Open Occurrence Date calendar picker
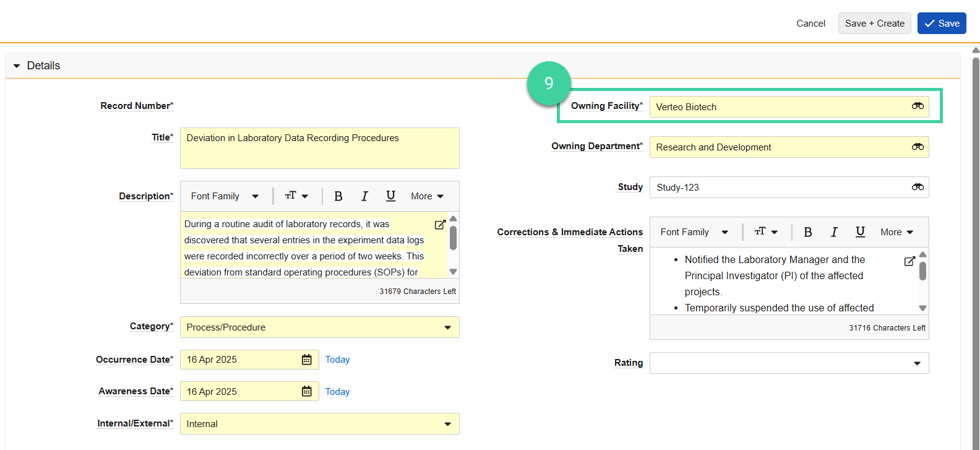 coord(306,360)
